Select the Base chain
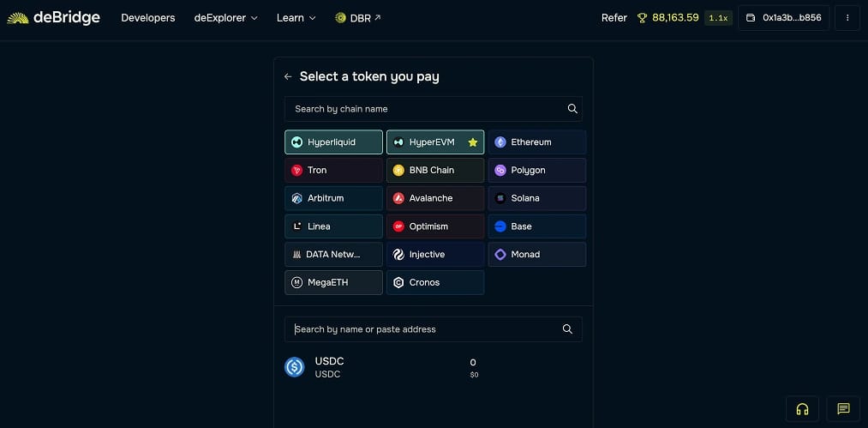Viewport: 868px width, 428px height. tap(537, 226)
